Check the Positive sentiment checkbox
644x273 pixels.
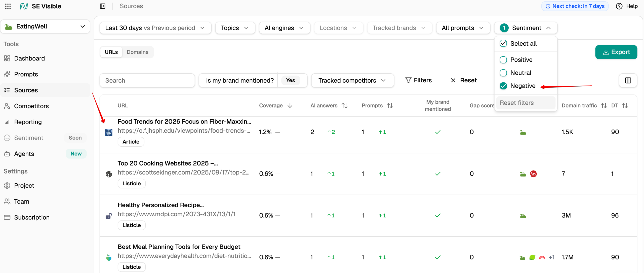[x=503, y=60]
